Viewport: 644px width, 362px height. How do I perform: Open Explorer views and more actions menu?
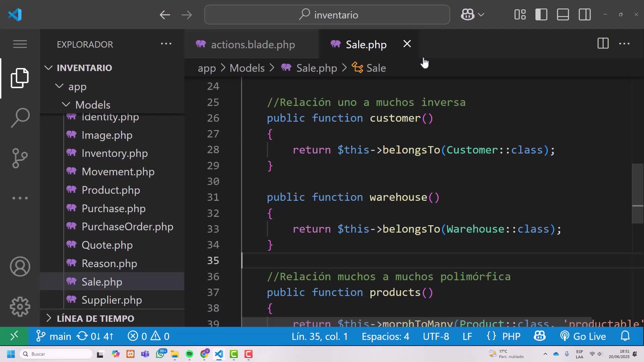pyautogui.click(x=166, y=44)
